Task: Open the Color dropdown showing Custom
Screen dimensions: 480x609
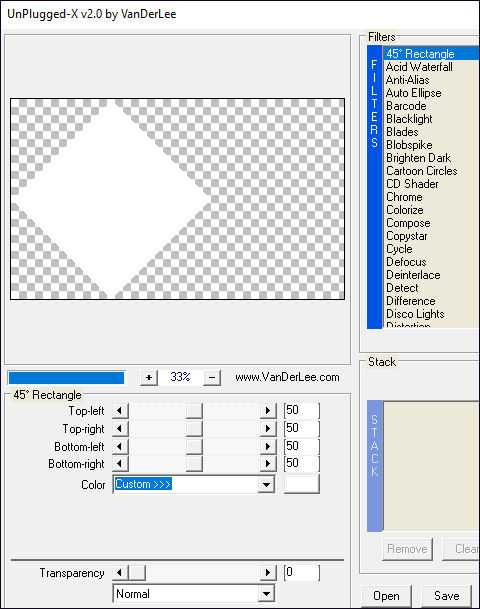Action: pyautogui.click(x=194, y=484)
